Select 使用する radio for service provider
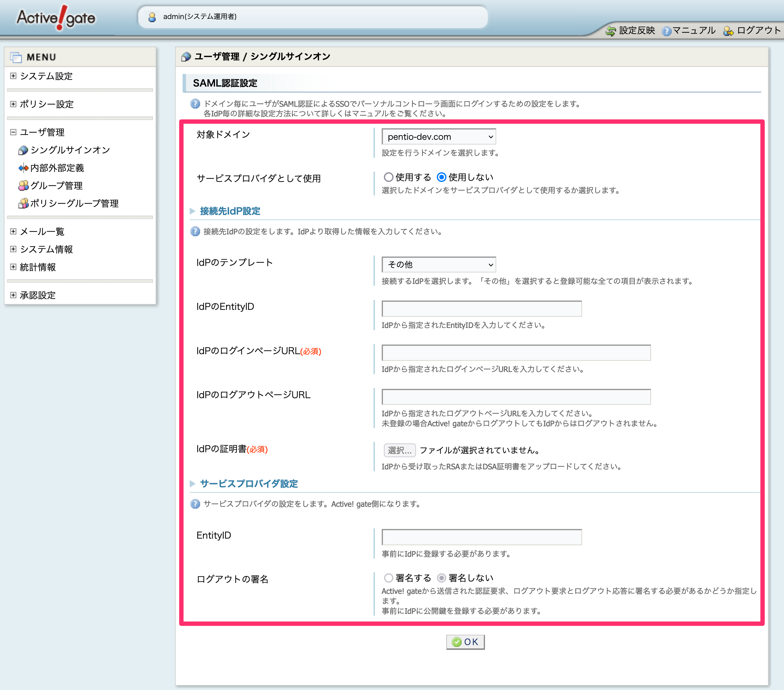The image size is (784, 690). click(x=389, y=177)
